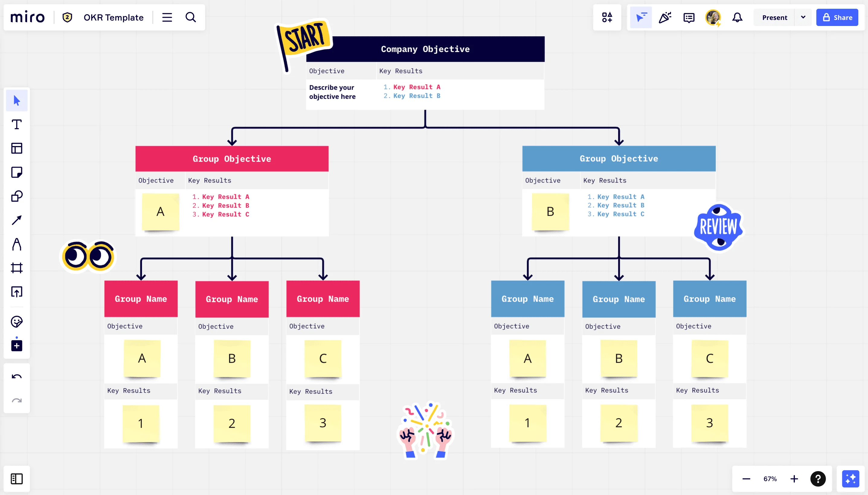Select the connector/link tool
868x495 pixels.
pyautogui.click(x=16, y=220)
